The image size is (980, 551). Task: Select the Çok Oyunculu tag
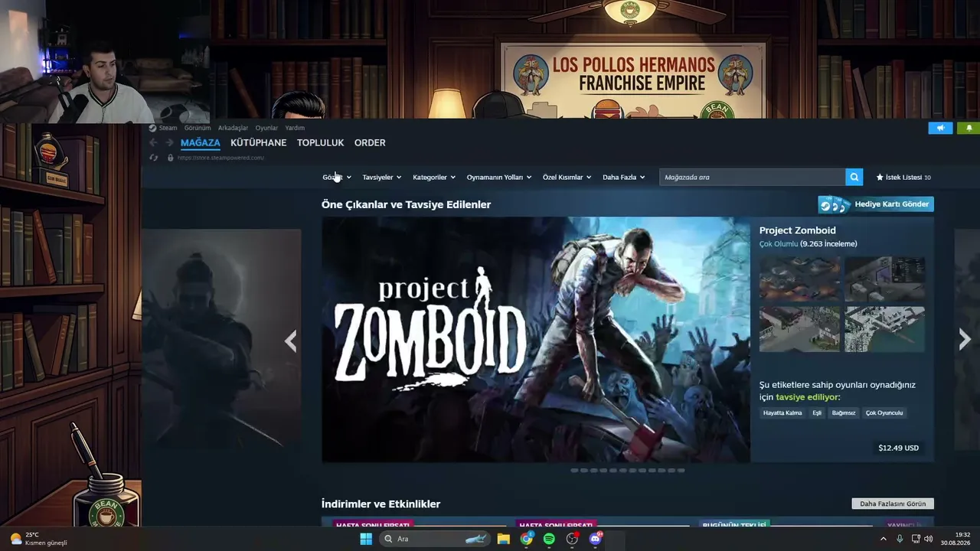click(884, 412)
